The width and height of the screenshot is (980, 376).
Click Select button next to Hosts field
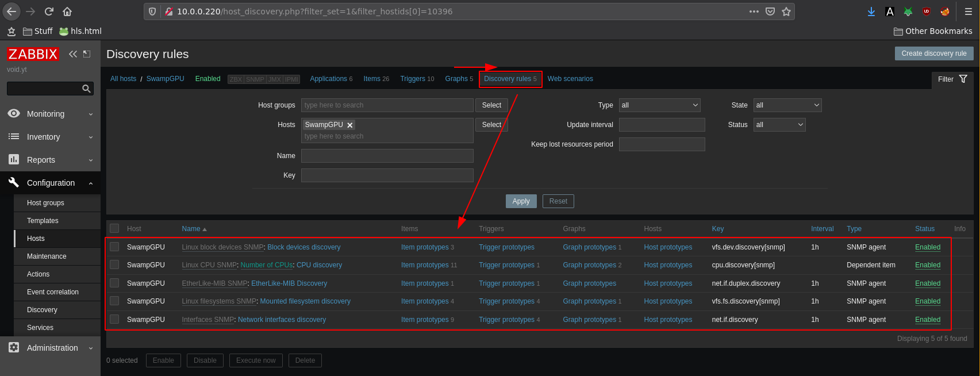click(x=491, y=125)
